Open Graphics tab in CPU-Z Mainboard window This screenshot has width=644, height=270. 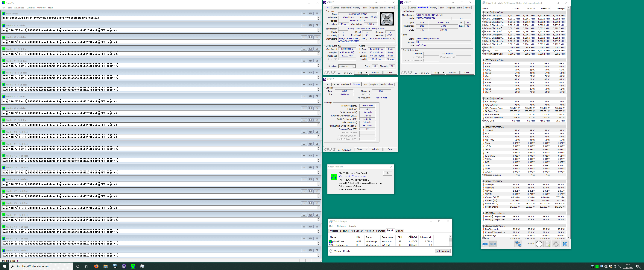[x=451, y=8]
